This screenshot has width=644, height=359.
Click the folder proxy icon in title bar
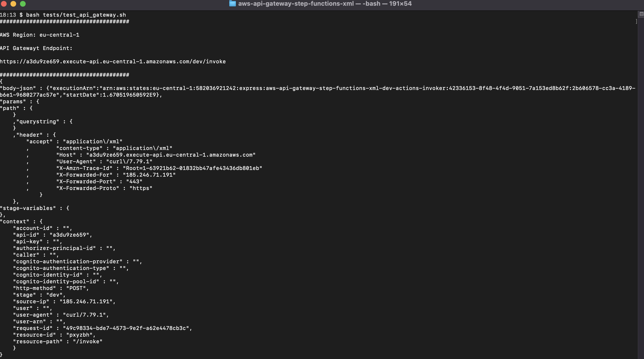point(233,4)
